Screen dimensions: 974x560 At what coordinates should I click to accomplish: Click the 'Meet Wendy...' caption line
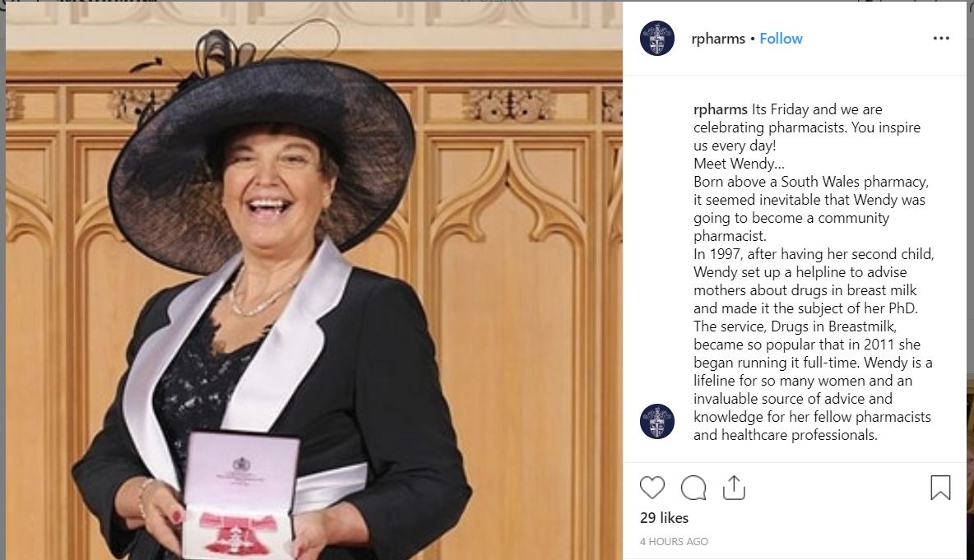[740, 164]
